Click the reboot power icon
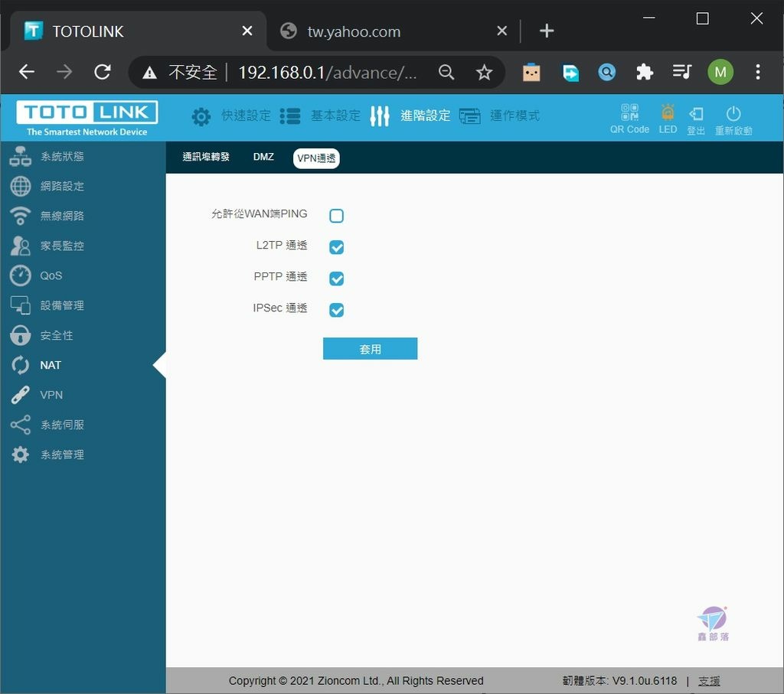The height and width of the screenshot is (694, 784). (x=733, y=113)
